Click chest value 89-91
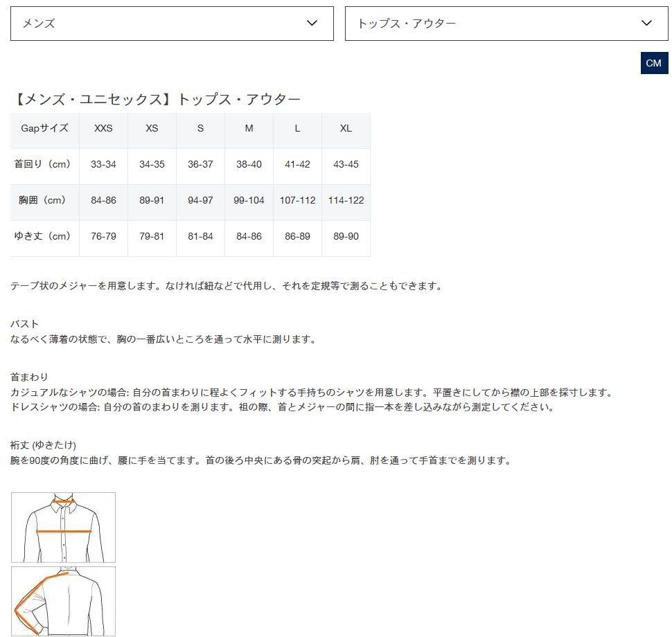 [152, 200]
